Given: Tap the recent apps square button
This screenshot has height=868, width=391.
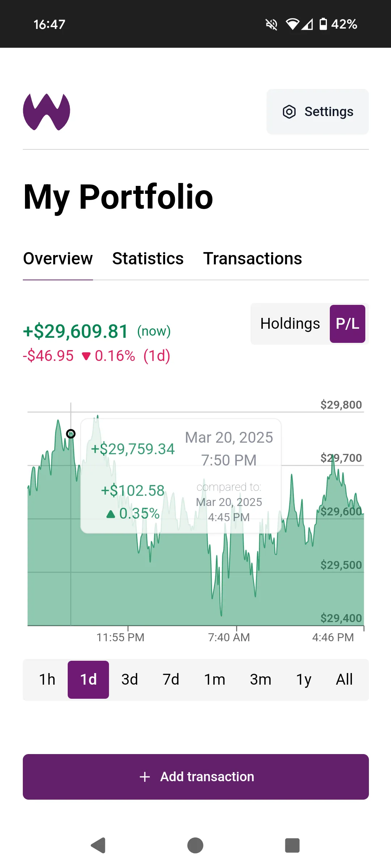Looking at the screenshot, I should 292,846.
